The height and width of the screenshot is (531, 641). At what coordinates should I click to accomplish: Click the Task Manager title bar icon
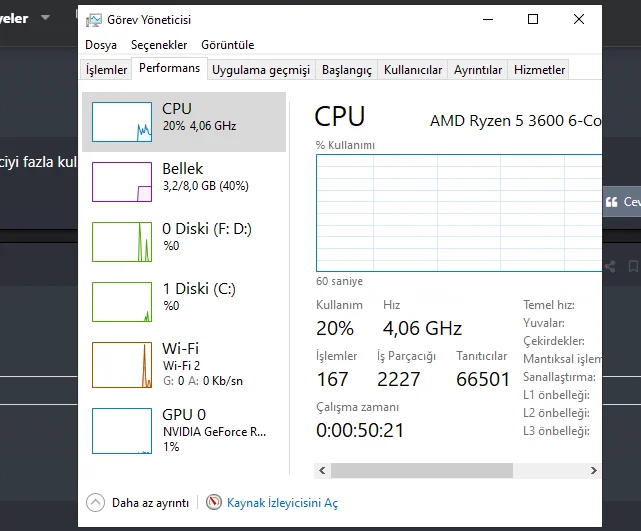pyautogui.click(x=93, y=20)
